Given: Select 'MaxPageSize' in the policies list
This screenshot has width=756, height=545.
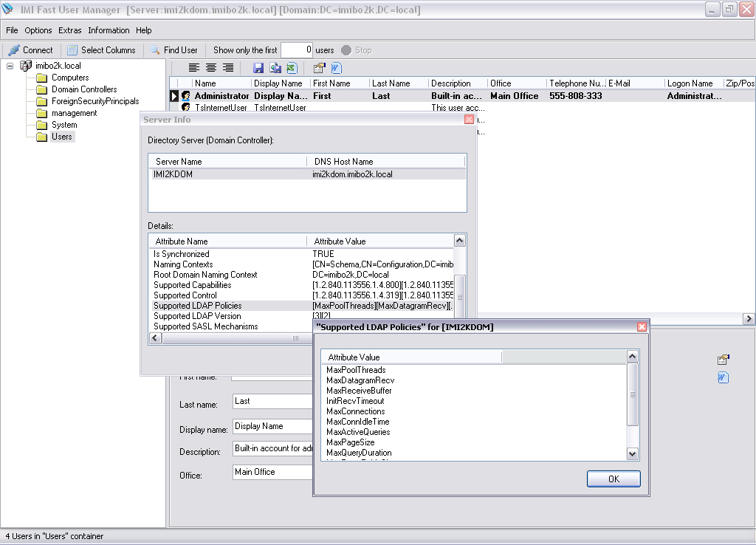Looking at the screenshot, I should (351, 442).
